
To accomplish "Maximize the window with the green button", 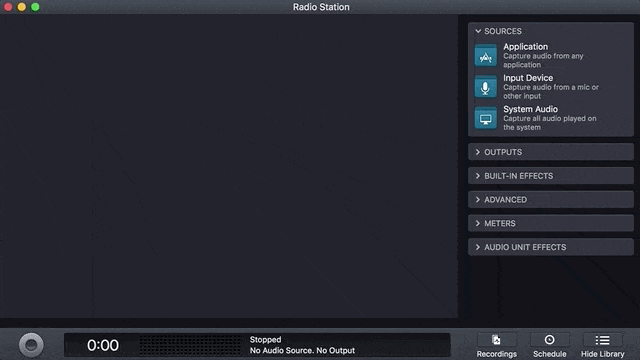I will pos(36,7).
